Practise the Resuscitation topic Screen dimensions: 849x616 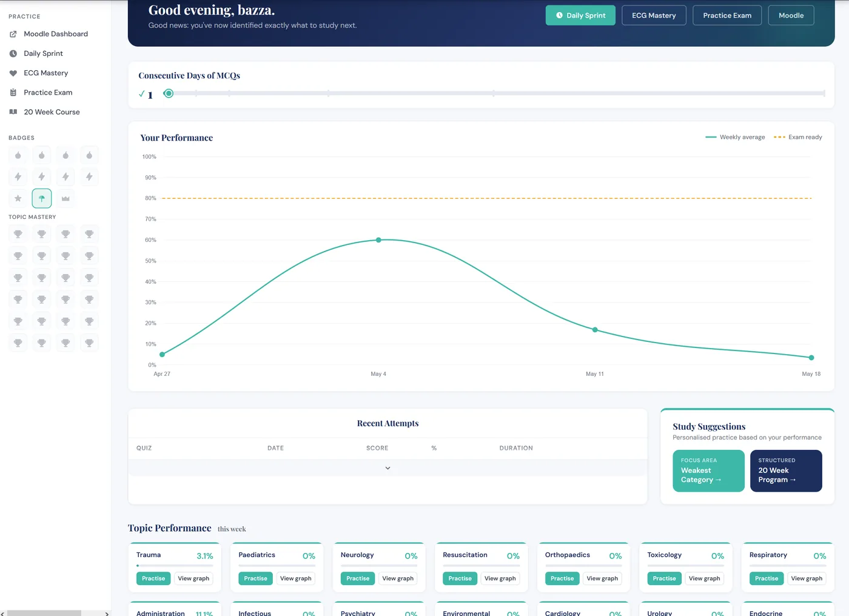(x=460, y=578)
